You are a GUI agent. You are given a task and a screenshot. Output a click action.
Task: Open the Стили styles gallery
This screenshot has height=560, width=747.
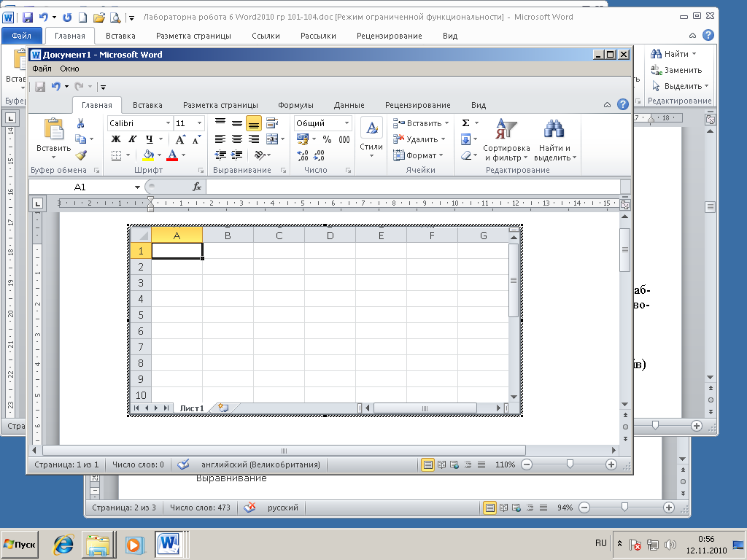click(x=371, y=138)
